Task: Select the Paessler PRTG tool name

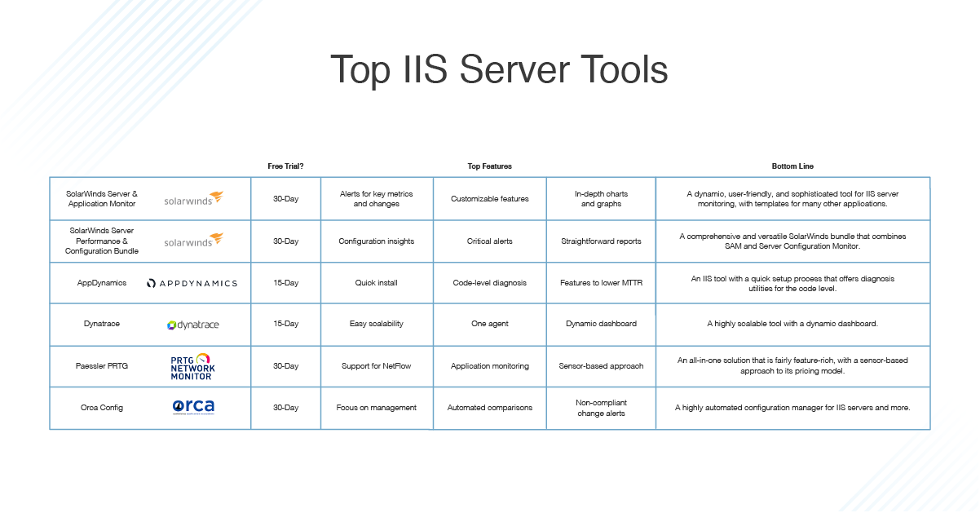Action: point(102,366)
